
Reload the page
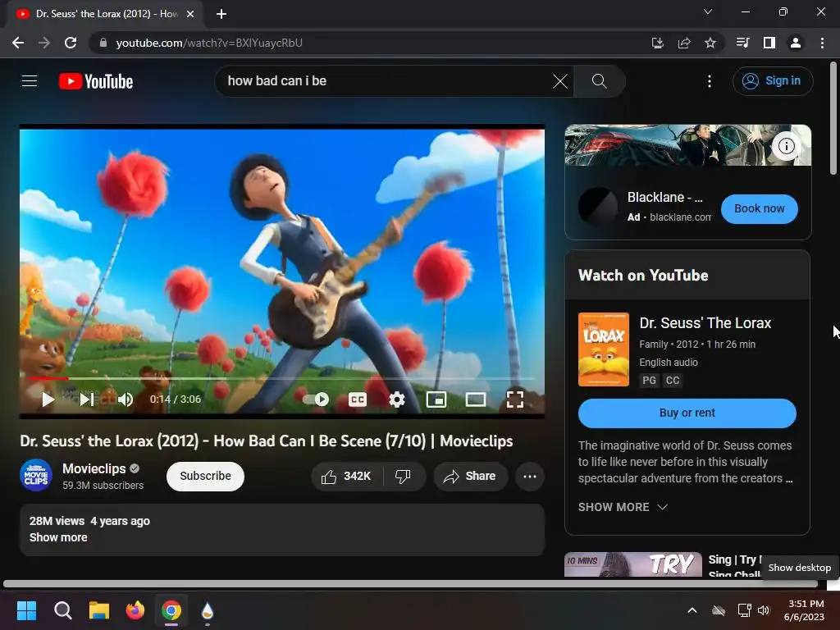pos(71,43)
